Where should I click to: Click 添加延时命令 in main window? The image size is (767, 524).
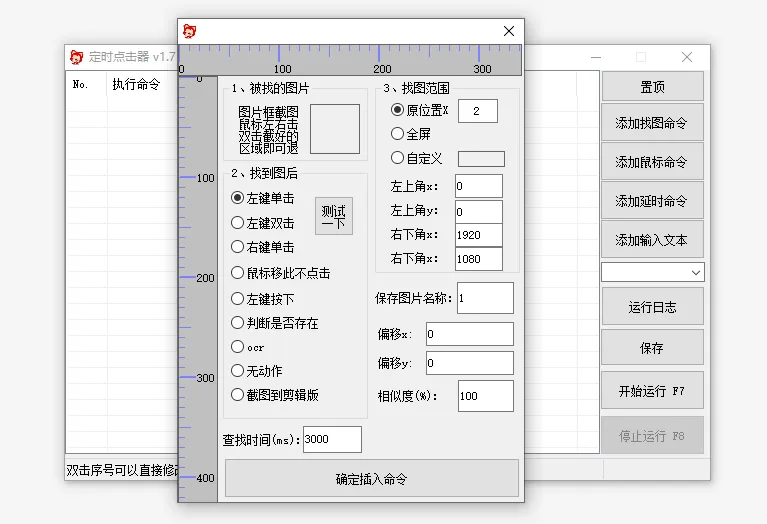[x=653, y=201]
